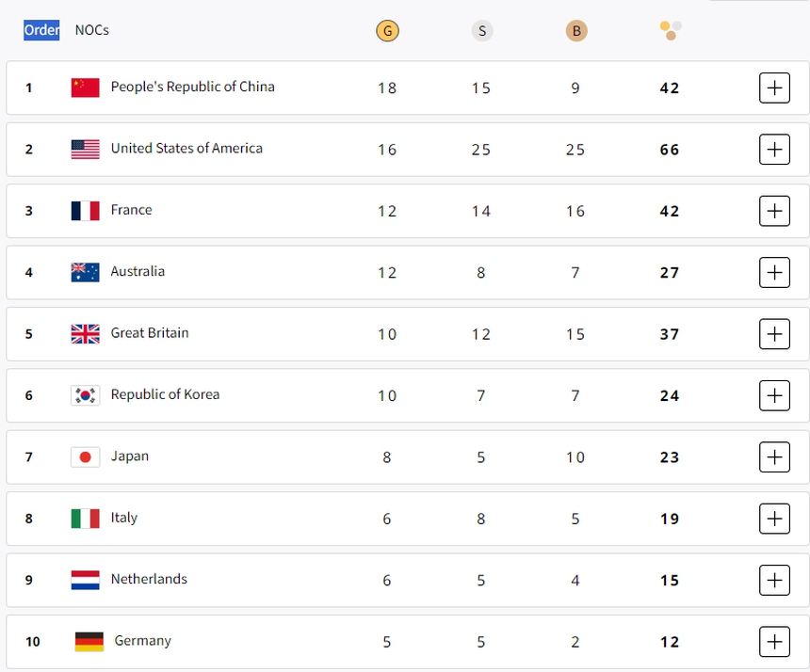The image size is (810, 672).
Task: Click Germany's total medal count
Action: pos(669,641)
